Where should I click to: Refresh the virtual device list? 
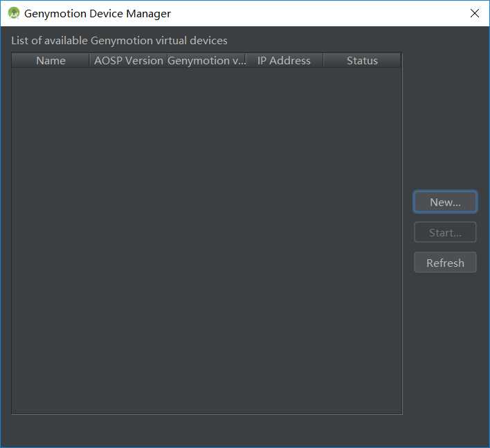[x=445, y=263]
